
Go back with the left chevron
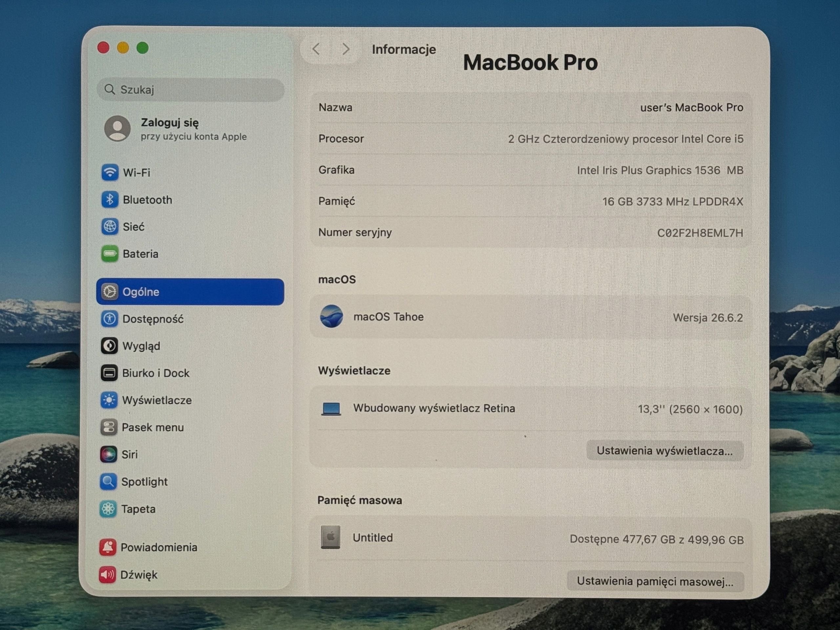tap(316, 49)
